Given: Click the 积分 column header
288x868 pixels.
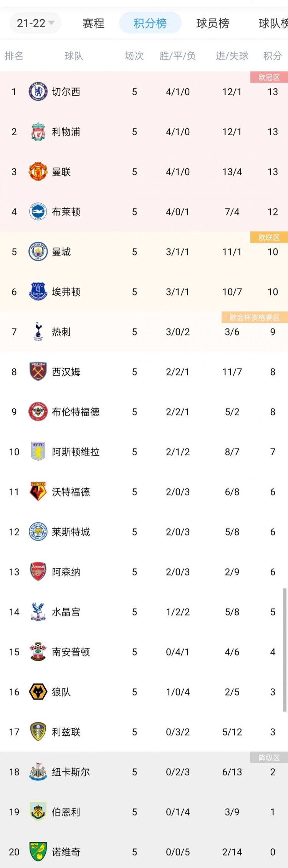Looking at the screenshot, I should (272, 56).
